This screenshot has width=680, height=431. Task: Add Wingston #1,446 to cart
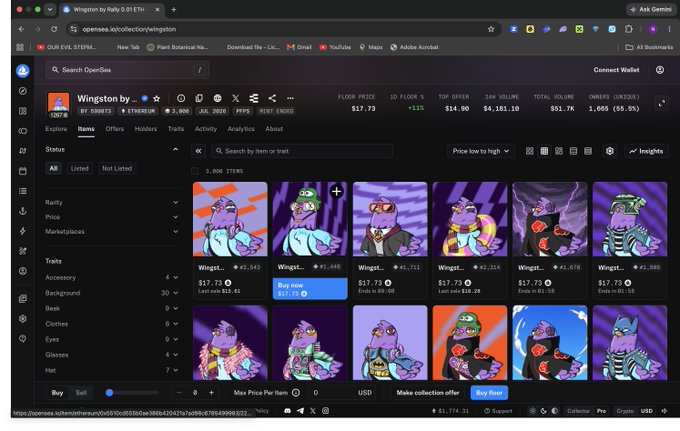(337, 191)
